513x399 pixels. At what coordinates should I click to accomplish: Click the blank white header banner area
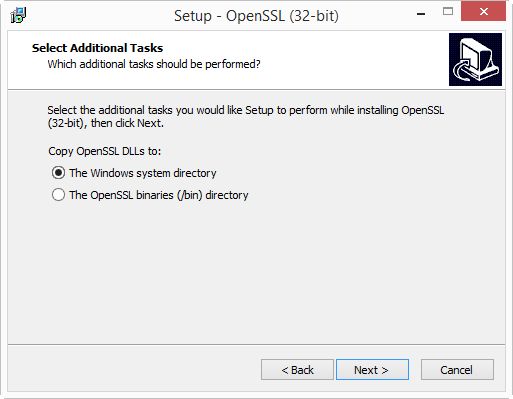tap(350, 60)
